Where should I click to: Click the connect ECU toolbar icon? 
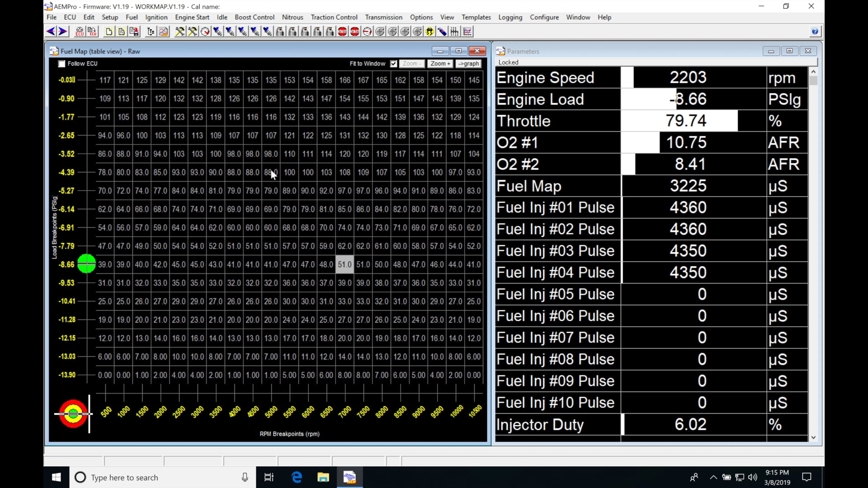80,32
